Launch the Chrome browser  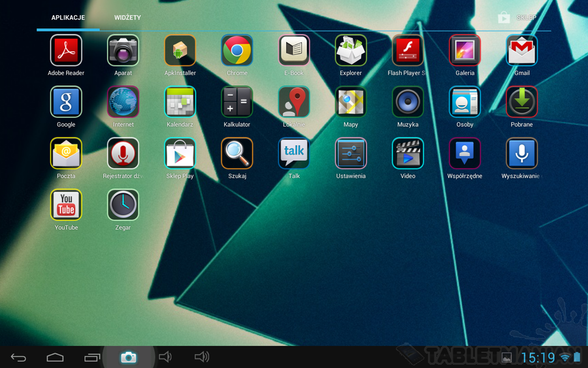[237, 50]
